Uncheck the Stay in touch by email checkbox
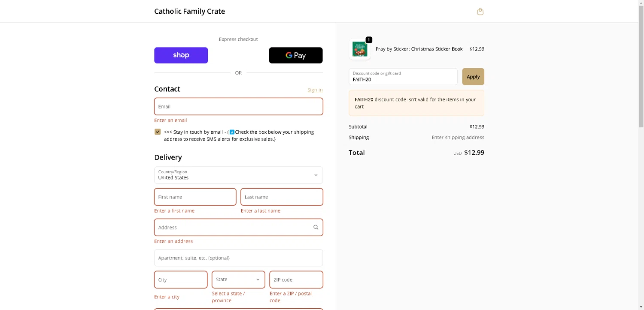 pyautogui.click(x=158, y=132)
